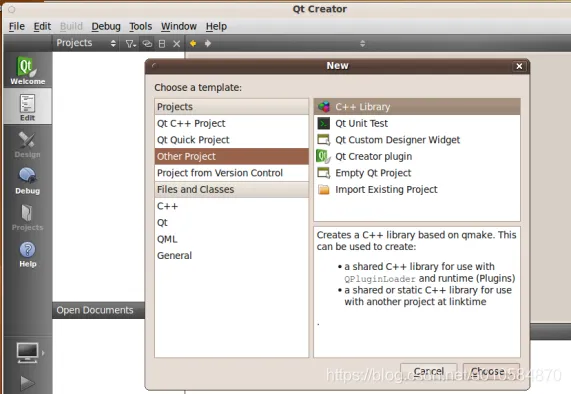The image size is (571, 394).
Task: Select Qt Creator plugin label
Action: coord(374,157)
